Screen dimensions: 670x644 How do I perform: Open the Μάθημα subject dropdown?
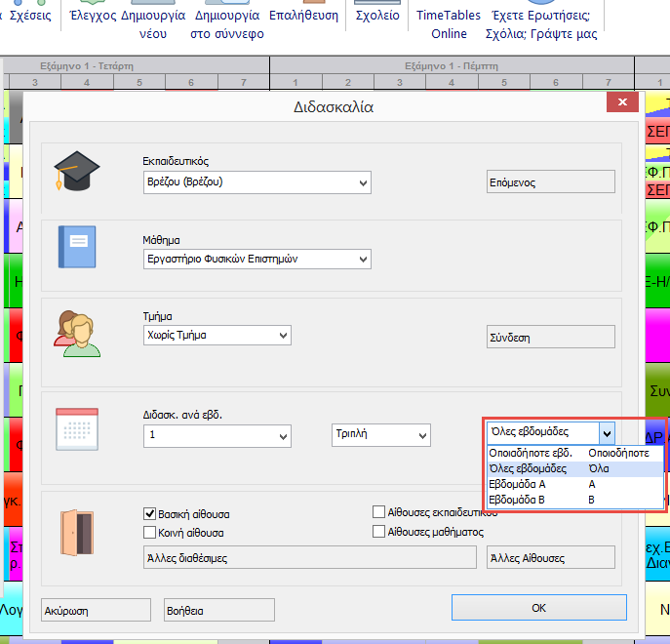pos(363,260)
